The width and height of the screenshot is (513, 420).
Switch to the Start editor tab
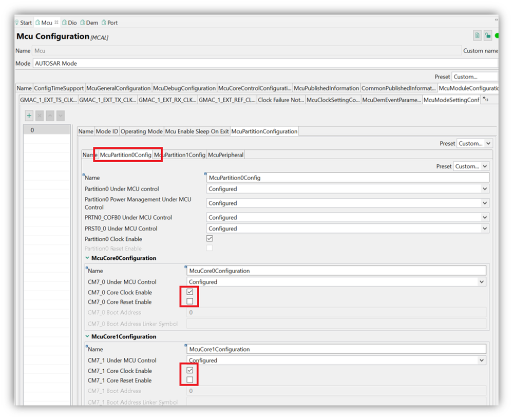(x=24, y=23)
